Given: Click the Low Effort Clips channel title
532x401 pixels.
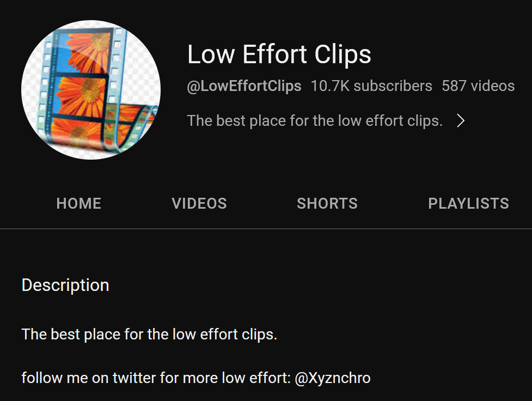Looking at the screenshot, I should point(279,54).
